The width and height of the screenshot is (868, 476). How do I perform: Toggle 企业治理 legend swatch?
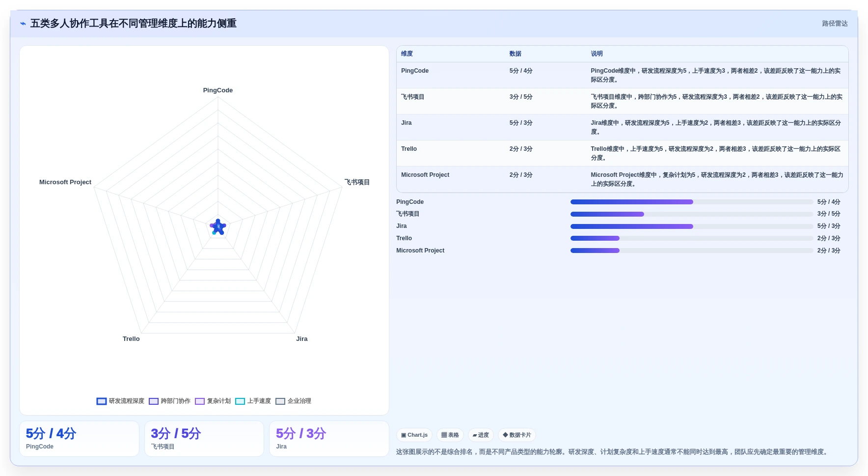point(280,401)
